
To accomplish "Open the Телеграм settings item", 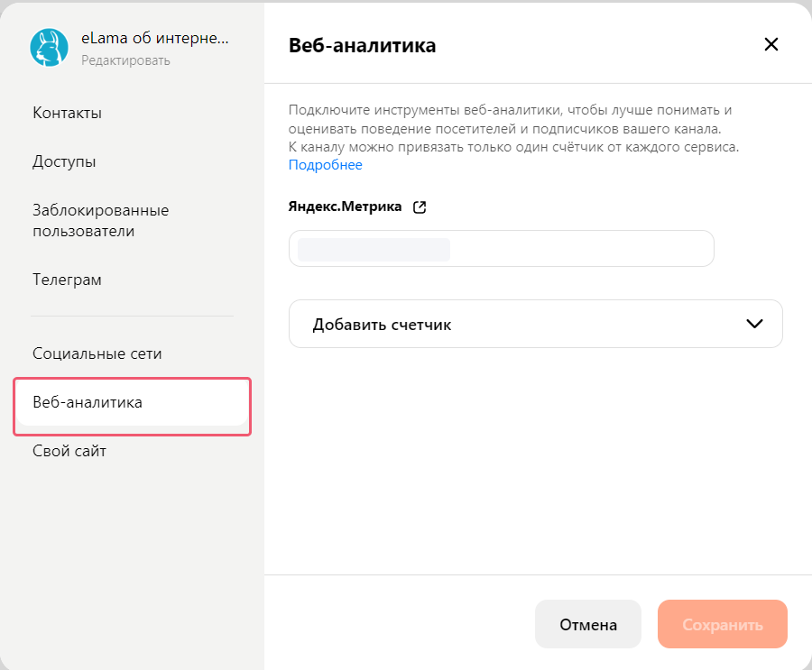I will click(x=67, y=280).
